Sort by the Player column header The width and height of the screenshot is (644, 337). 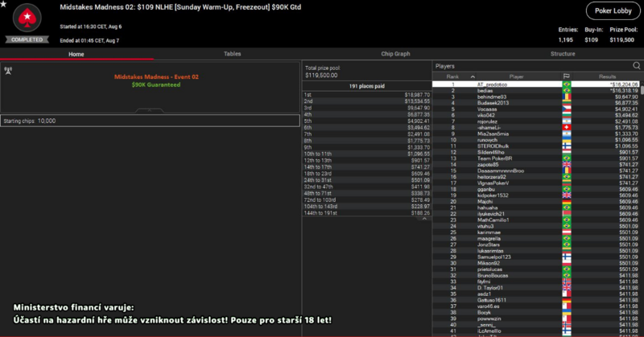click(516, 76)
